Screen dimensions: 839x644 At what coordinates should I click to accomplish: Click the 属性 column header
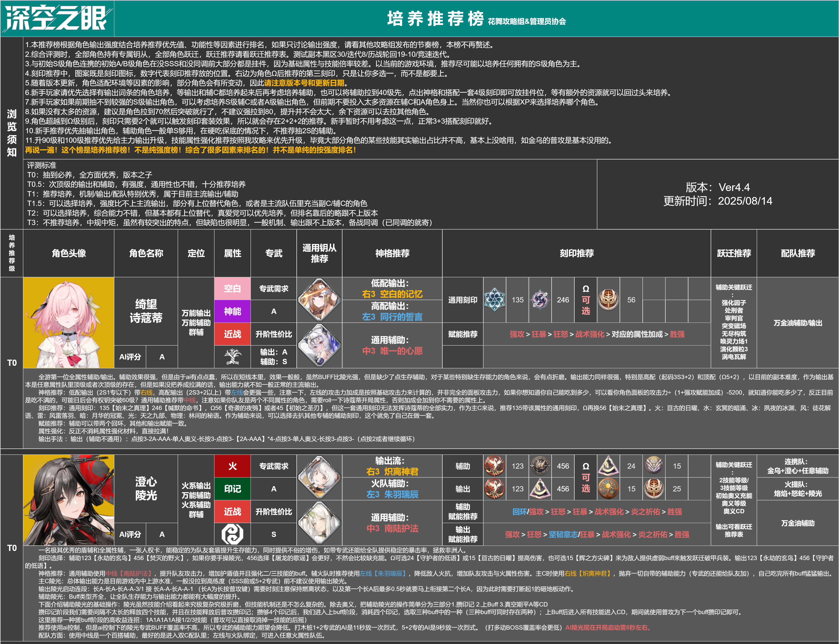point(232,253)
